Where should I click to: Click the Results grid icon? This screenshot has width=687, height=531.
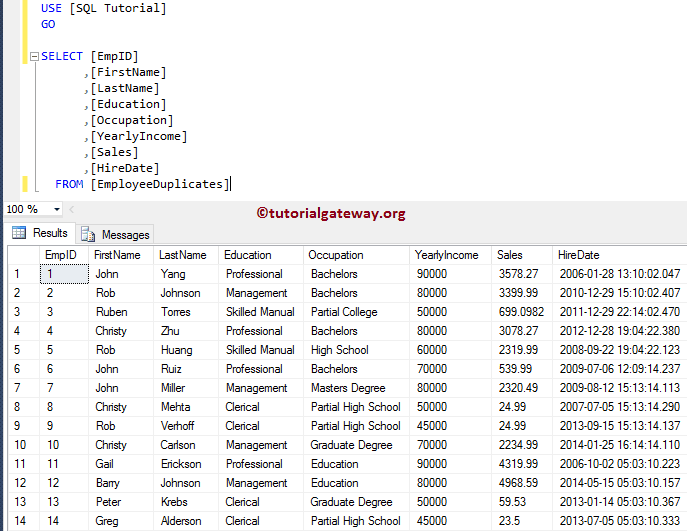[19, 233]
